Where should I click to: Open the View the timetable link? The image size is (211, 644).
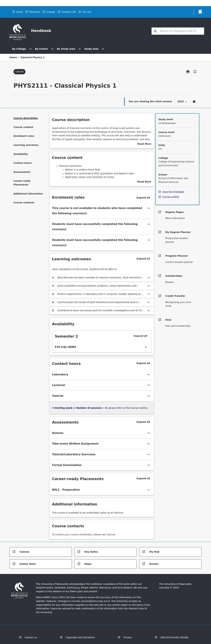(x=173, y=192)
